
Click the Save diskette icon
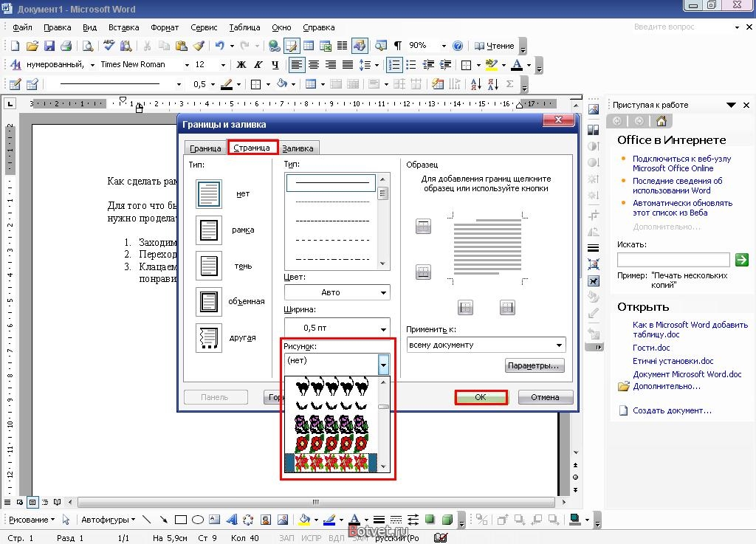(49, 46)
